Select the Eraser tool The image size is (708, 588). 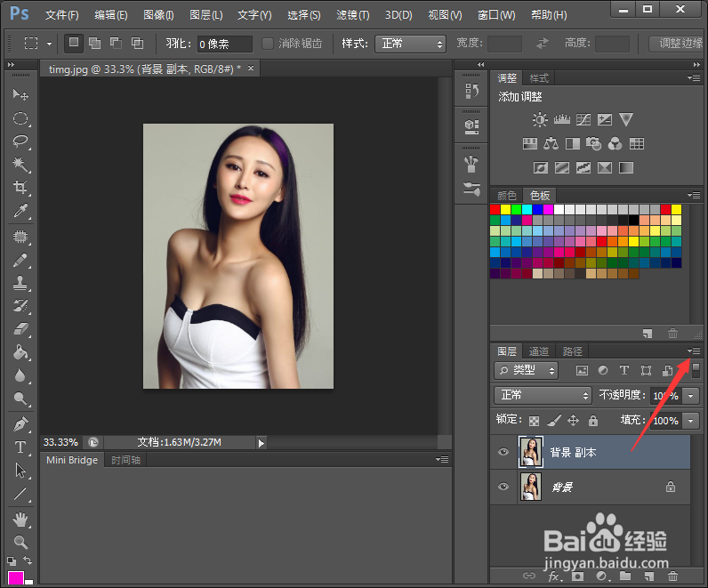[x=20, y=329]
